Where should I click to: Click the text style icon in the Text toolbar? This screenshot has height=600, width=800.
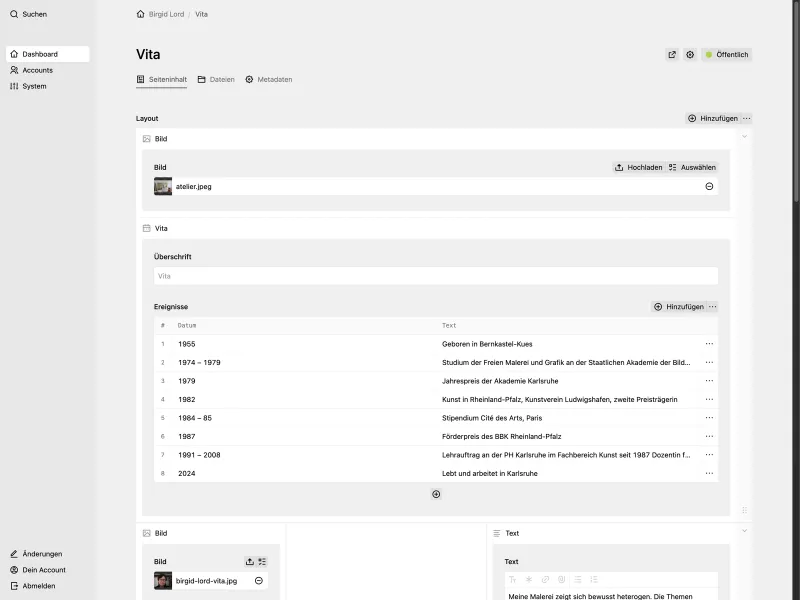[x=512, y=578]
